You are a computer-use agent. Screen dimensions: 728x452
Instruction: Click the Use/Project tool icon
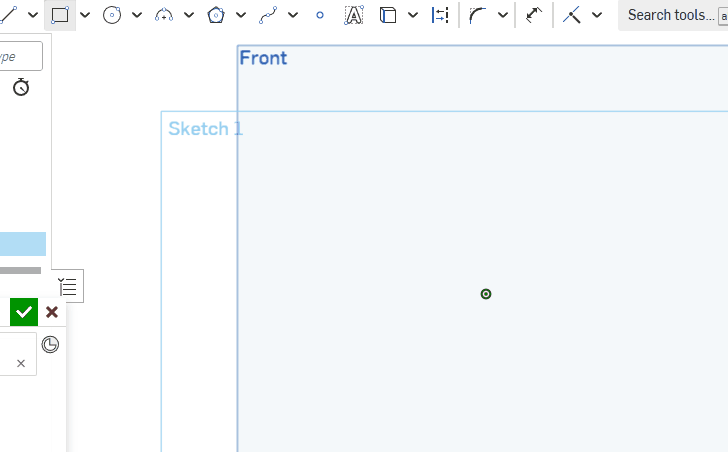tap(388, 15)
